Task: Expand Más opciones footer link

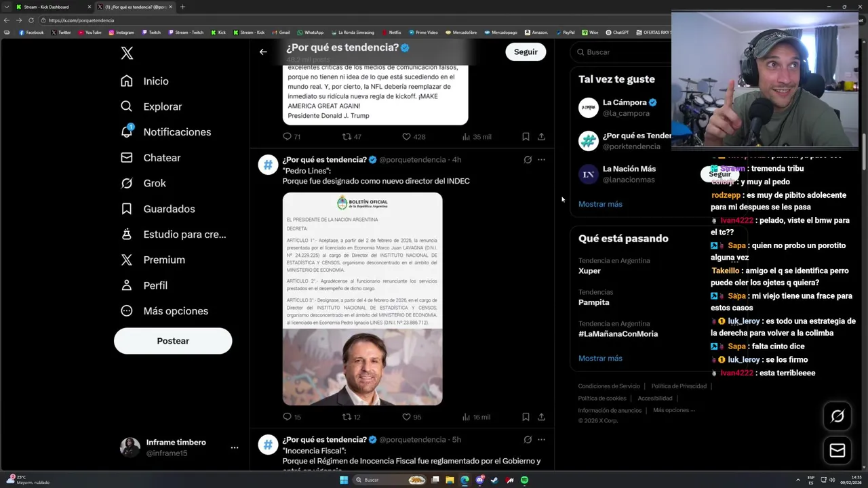Action: pos(674,410)
